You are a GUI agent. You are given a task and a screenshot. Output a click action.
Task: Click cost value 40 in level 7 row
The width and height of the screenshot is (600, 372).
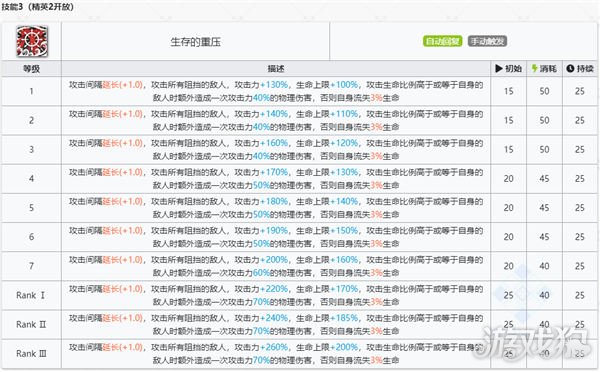pyautogui.click(x=545, y=266)
